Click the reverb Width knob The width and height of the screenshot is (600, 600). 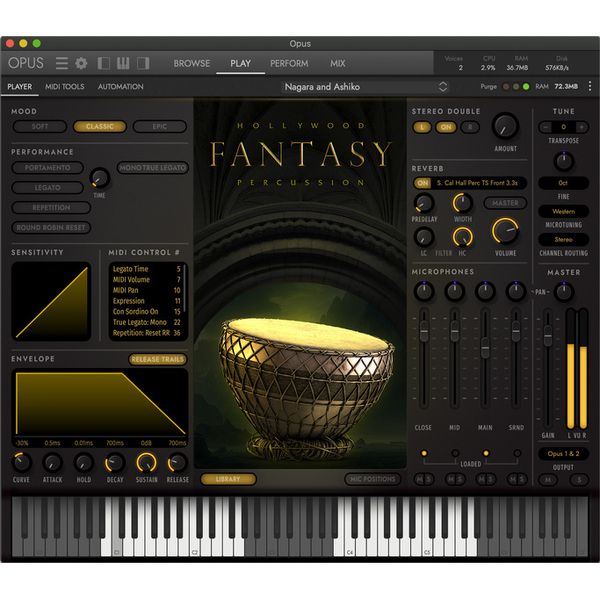(x=462, y=203)
